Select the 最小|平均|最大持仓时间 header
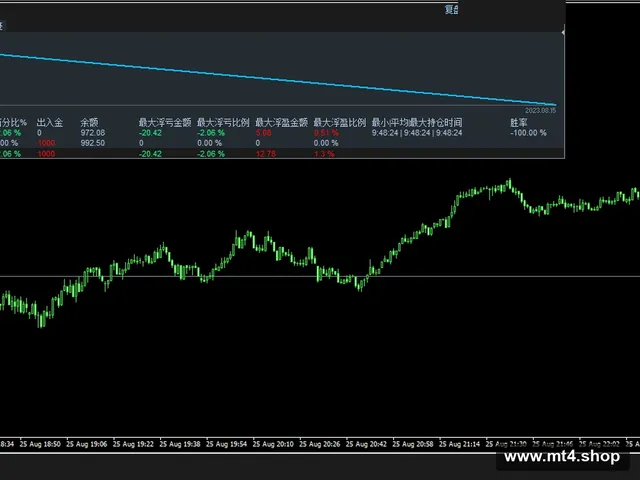The width and height of the screenshot is (640, 480). click(417, 122)
